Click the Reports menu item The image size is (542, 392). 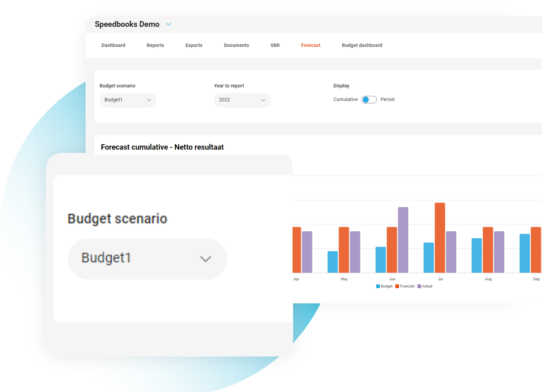click(156, 45)
